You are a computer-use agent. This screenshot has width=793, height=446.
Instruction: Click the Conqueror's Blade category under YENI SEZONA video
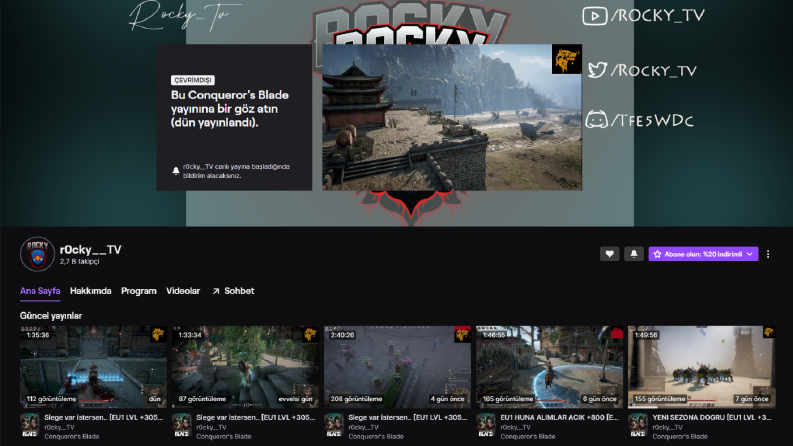[x=680, y=436]
